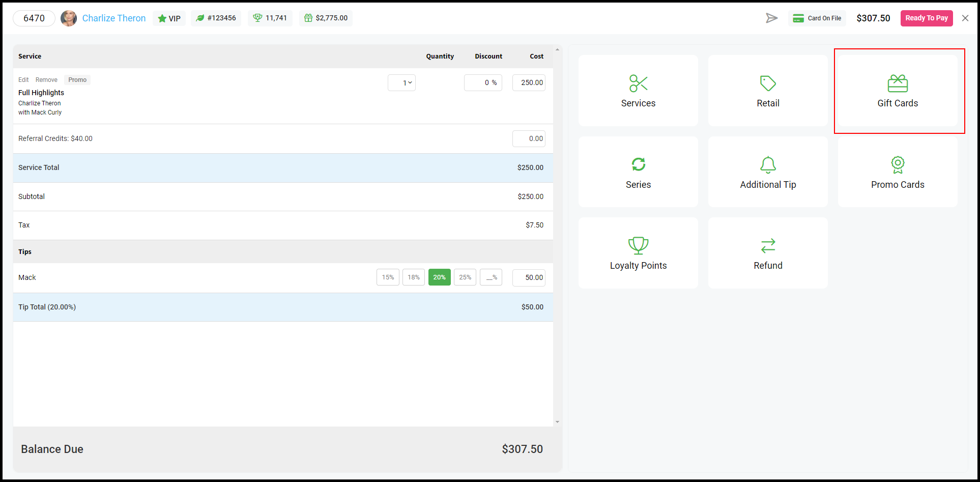The height and width of the screenshot is (482, 980).
Task: Click the Promo tag on the service
Action: (77, 80)
